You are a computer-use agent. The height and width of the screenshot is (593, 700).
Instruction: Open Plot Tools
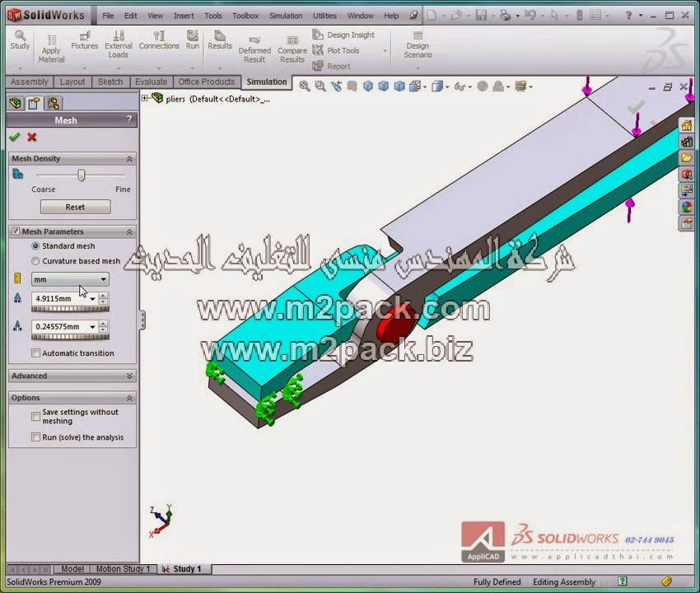336,50
